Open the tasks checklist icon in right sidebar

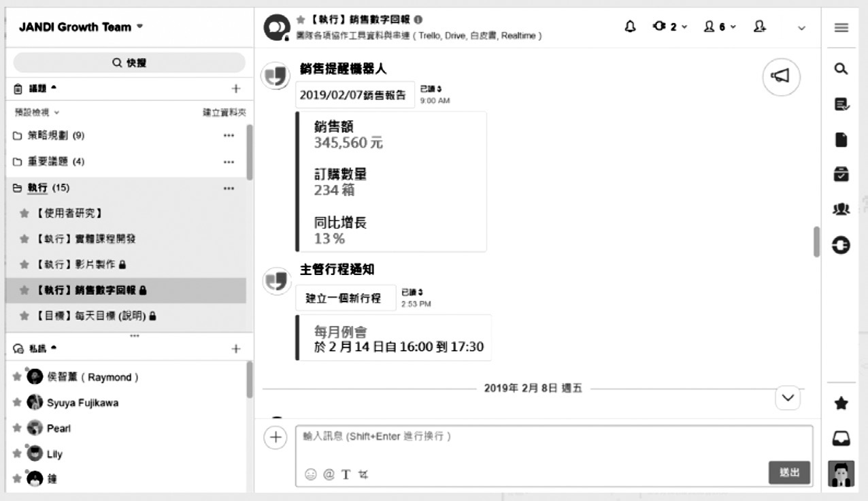pyautogui.click(x=841, y=104)
